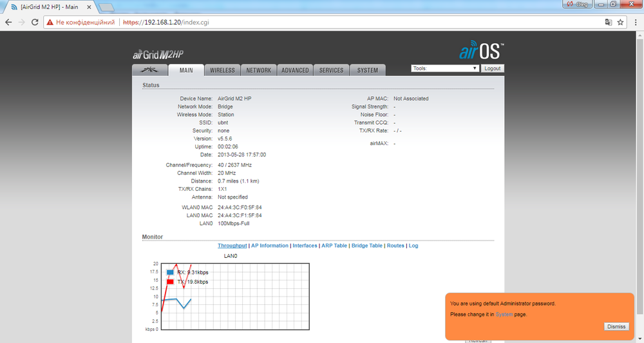Switch to the WIRELESS tab
Image resolution: width=644 pixels, height=343 pixels.
pyautogui.click(x=222, y=70)
